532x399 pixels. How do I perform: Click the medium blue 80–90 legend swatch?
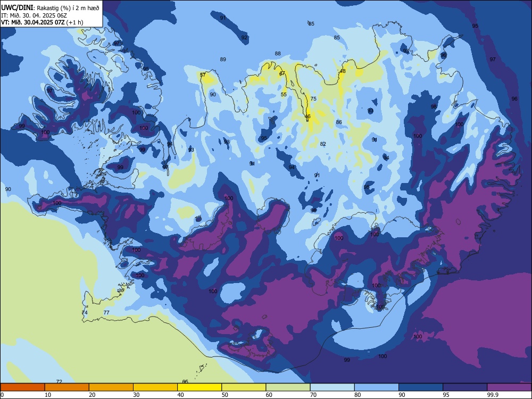point(377,387)
